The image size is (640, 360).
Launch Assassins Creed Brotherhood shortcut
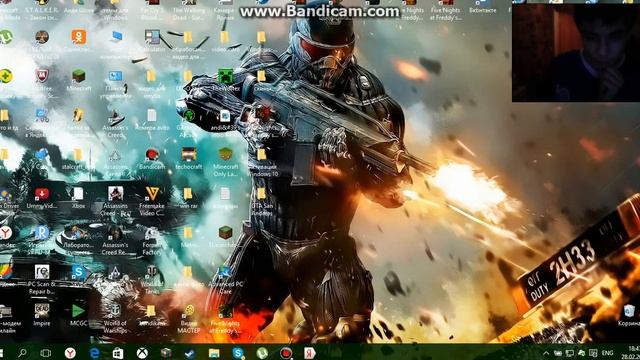tap(115, 201)
